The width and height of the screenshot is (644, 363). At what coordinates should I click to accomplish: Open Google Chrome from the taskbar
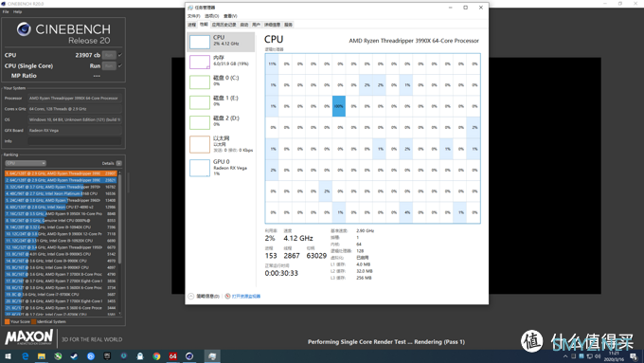[x=156, y=356]
